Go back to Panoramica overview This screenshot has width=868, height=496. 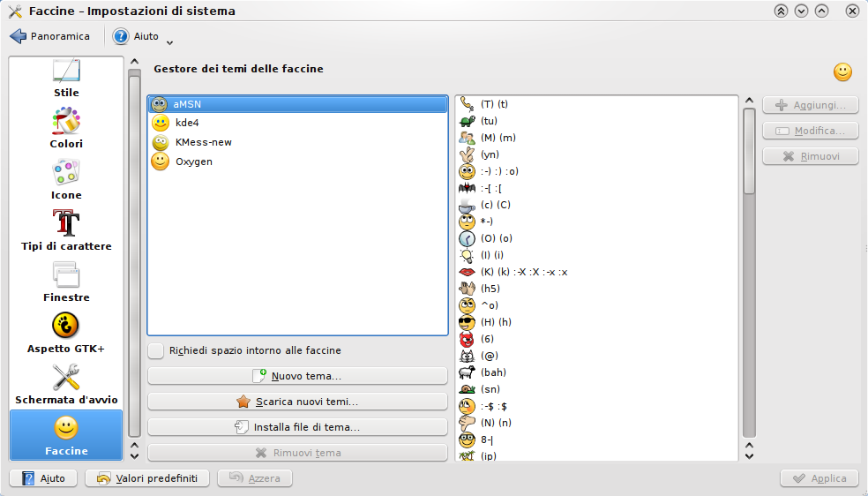[49, 36]
